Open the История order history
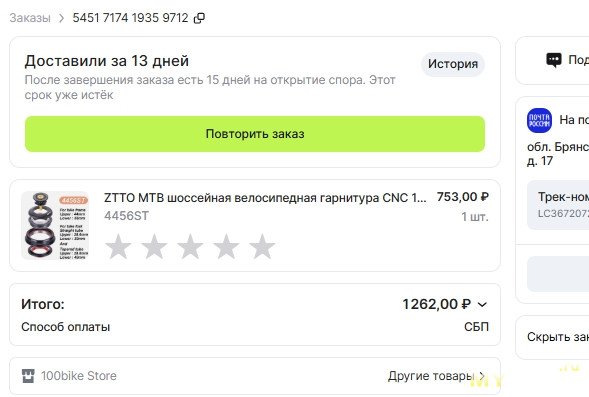The width and height of the screenshot is (589, 397). 453,64
